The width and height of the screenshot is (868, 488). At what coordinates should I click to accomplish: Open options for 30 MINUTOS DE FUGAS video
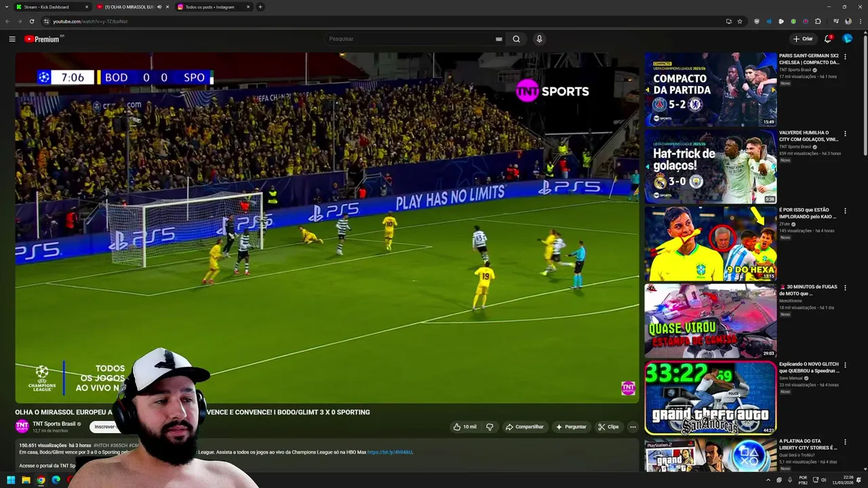[845, 288]
